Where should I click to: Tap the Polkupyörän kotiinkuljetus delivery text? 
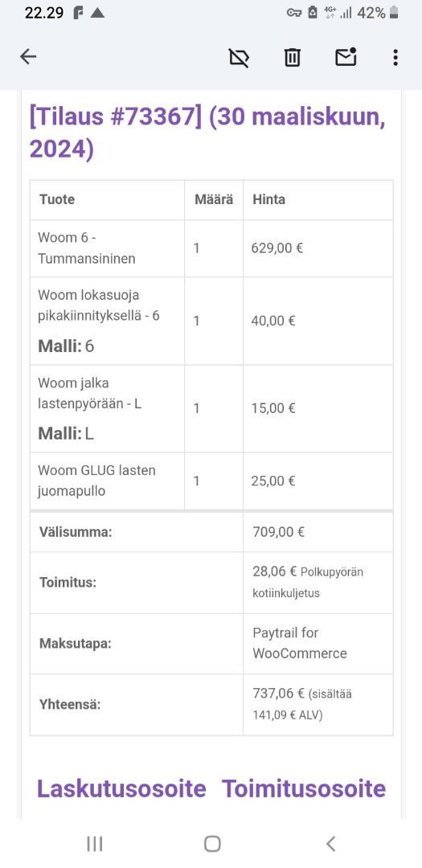308,583
